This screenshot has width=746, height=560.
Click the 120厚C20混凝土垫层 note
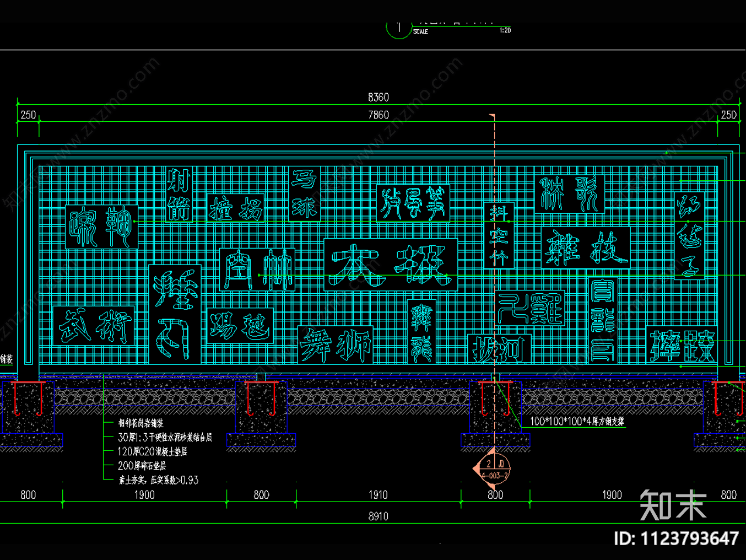[153, 452]
